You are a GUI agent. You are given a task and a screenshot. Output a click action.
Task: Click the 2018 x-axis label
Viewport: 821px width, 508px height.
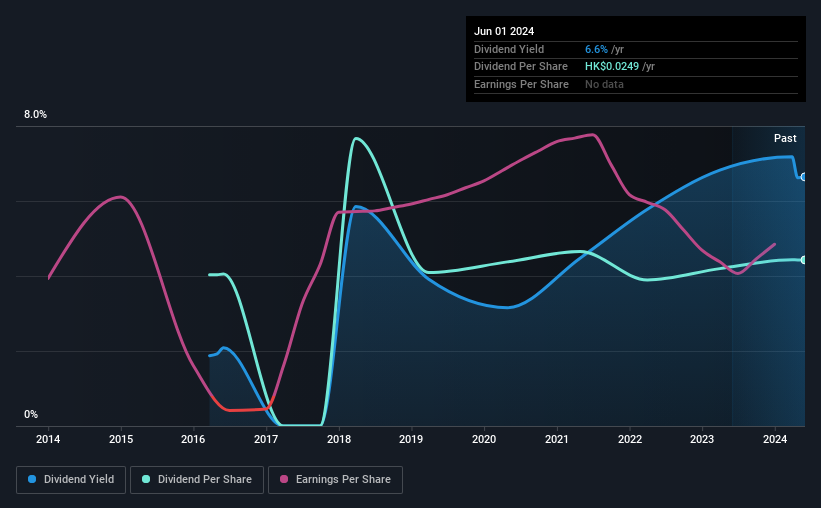point(339,439)
